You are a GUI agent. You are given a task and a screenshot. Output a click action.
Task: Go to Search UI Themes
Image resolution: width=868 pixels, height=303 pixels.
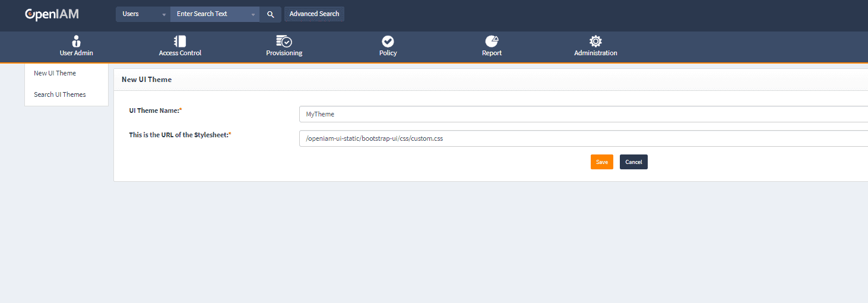click(x=60, y=94)
